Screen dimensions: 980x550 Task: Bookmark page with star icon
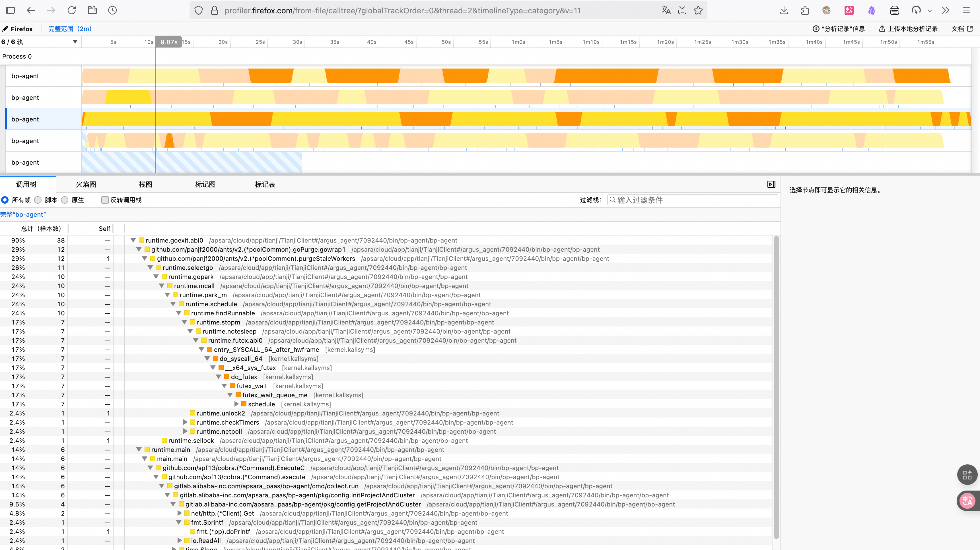coord(698,10)
